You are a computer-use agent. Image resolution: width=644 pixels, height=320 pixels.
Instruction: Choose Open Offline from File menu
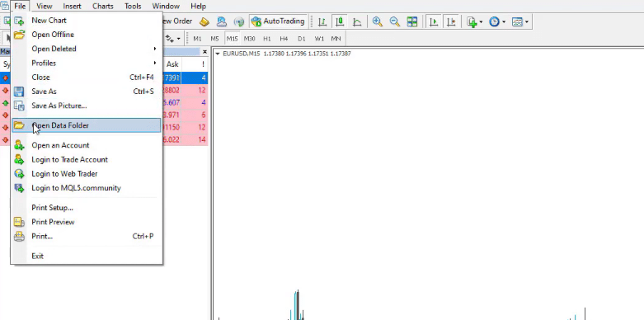tap(87, 35)
